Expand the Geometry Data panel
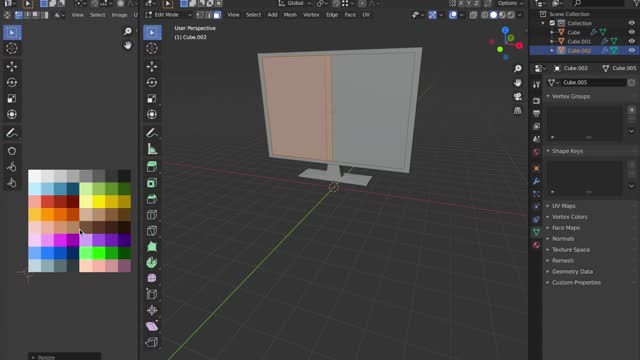640x360 pixels. point(572,271)
